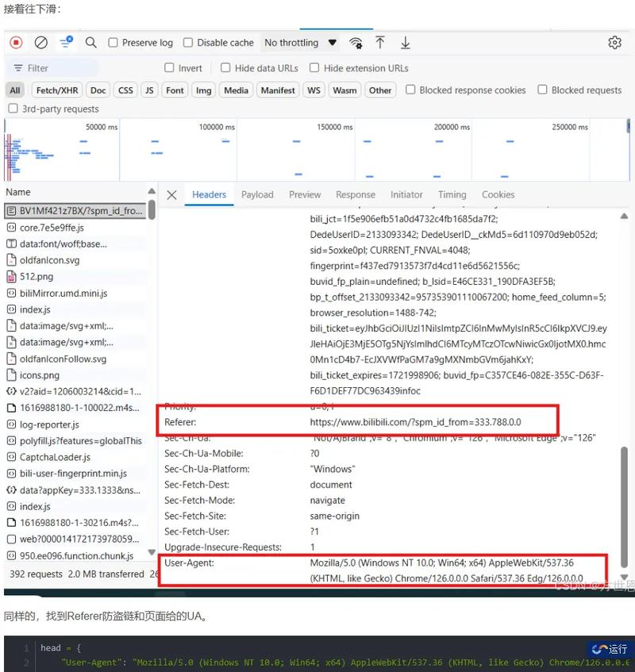
Task: Open network settings gear icon
Action: tap(614, 43)
